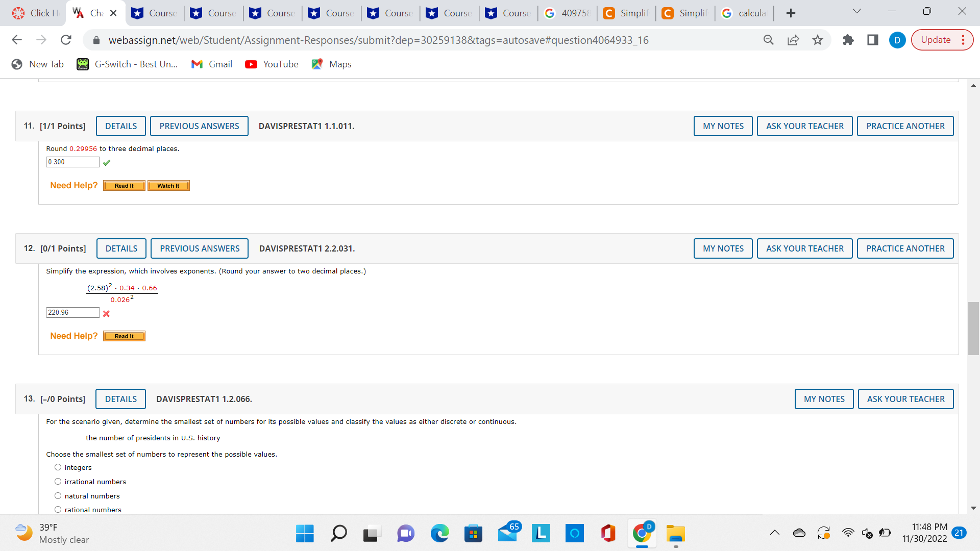Open File Explorer from taskbar
This screenshot has width=980, height=551.
675,534
